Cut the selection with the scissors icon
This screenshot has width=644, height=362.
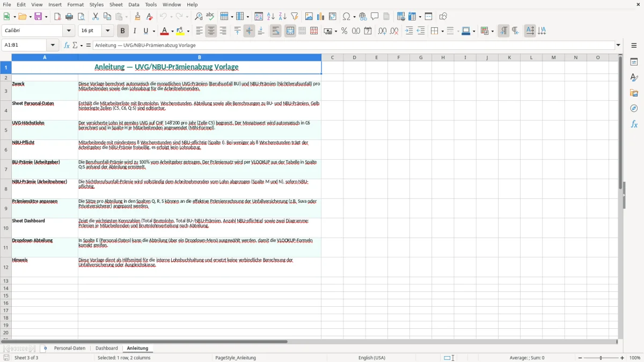point(96,17)
